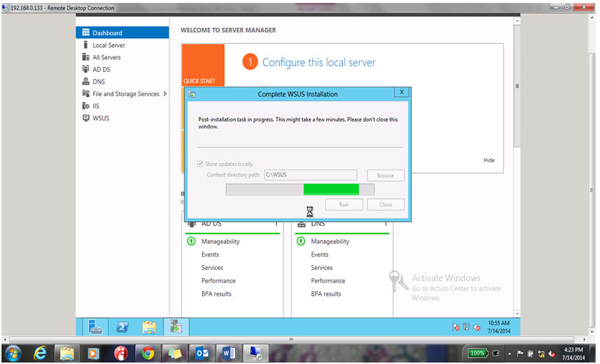Click the Content directory path field

[x=311, y=175]
